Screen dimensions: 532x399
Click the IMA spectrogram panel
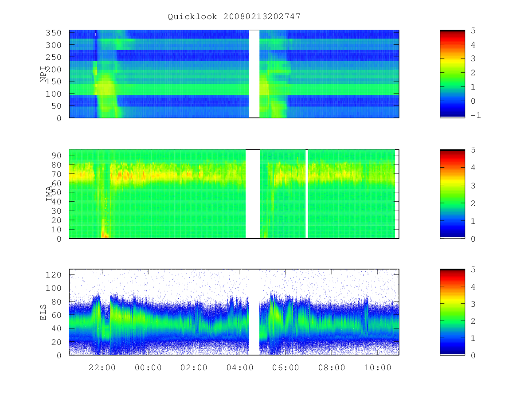234,194
